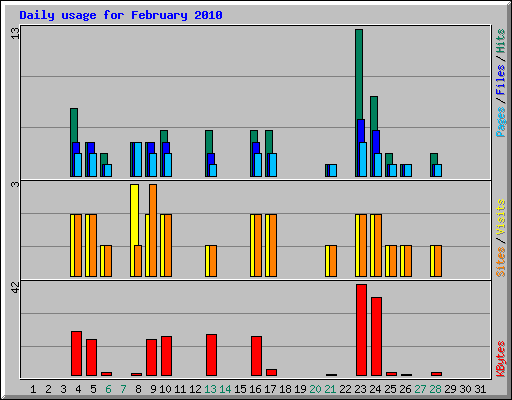This screenshot has width=512, height=400.
Task: Click the cyan Pages bar for day 17
Action: click(273, 165)
